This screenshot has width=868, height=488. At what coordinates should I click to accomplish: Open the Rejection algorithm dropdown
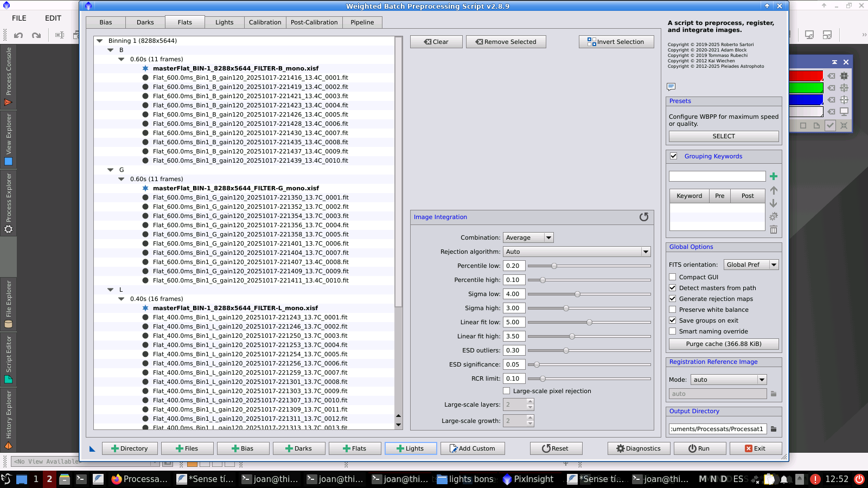tap(576, 252)
